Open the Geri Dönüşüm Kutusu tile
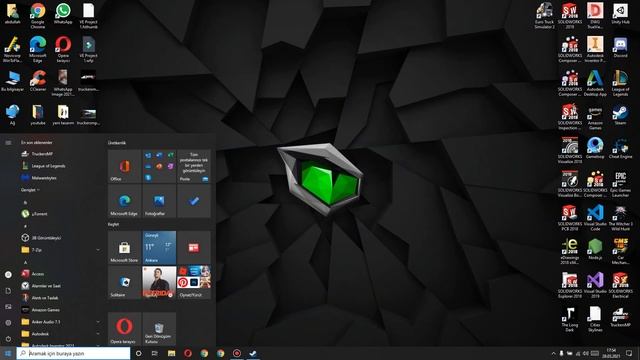The height and width of the screenshot is (360, 640). pos(159,329)
